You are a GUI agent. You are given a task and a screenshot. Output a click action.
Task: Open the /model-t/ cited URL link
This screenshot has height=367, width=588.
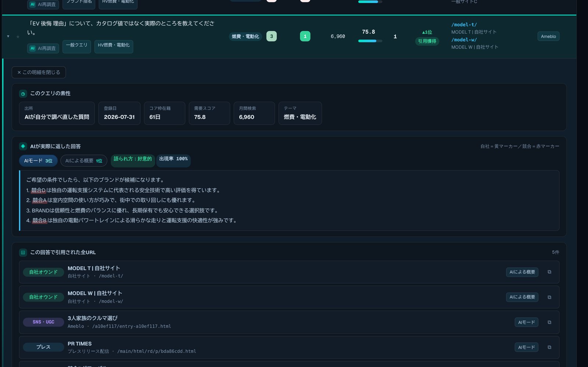pyautogui.click(x=464, y=25)
